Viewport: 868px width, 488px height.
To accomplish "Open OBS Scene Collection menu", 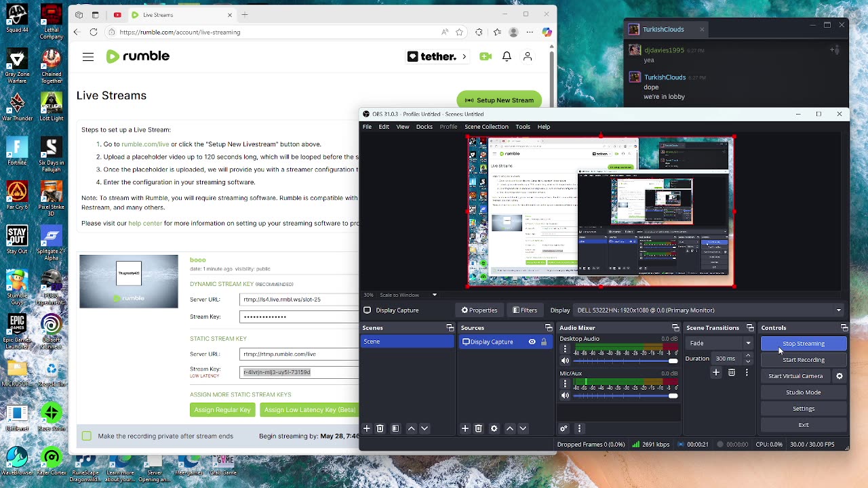I will (486, 127).
